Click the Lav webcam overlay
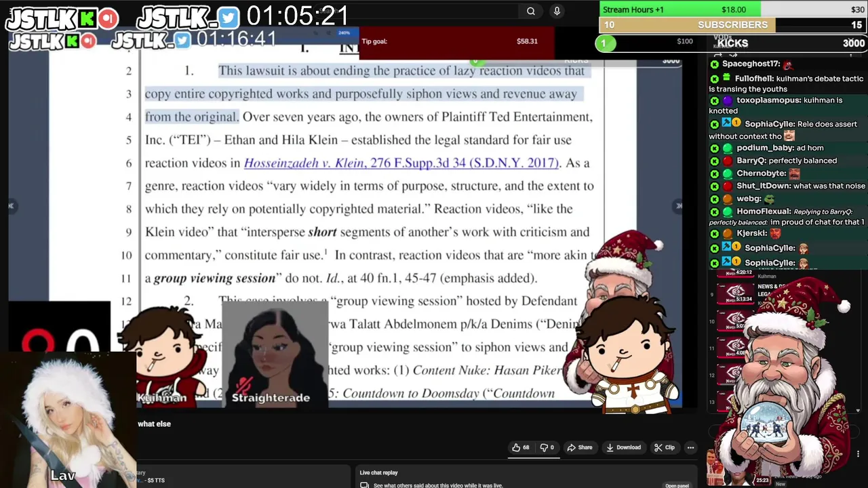868x488 pixels. pos(68,419)
